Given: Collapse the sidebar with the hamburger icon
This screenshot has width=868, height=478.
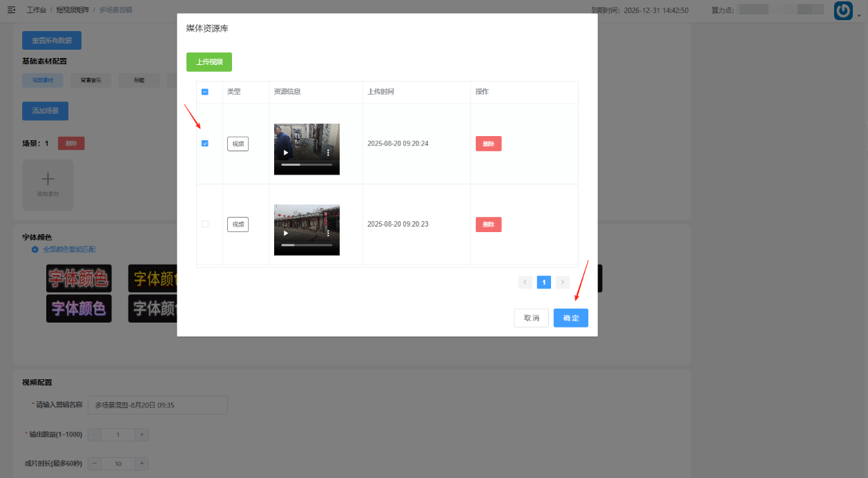Looking at the screenshot, I should pos(11,10).
